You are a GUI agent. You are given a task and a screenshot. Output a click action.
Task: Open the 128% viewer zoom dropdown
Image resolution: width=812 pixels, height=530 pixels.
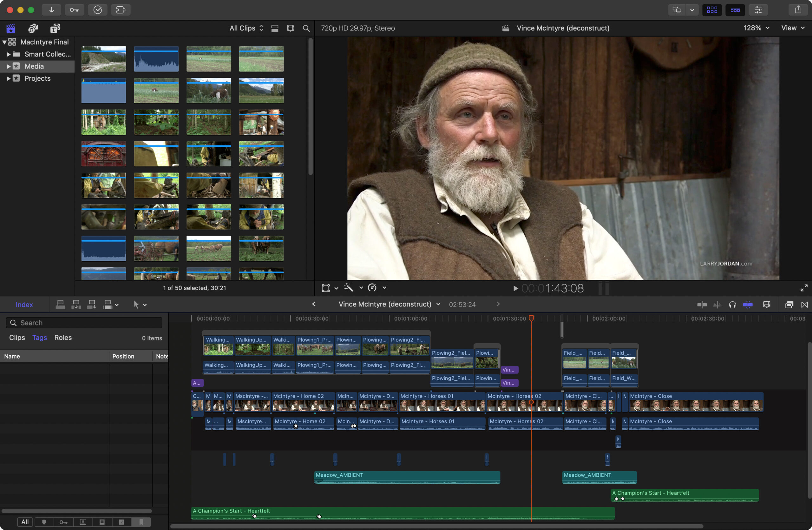(x=756, y=28)
